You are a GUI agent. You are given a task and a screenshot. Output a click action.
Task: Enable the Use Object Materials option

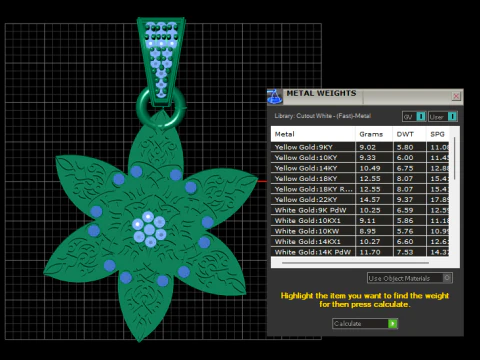(410, 278)
